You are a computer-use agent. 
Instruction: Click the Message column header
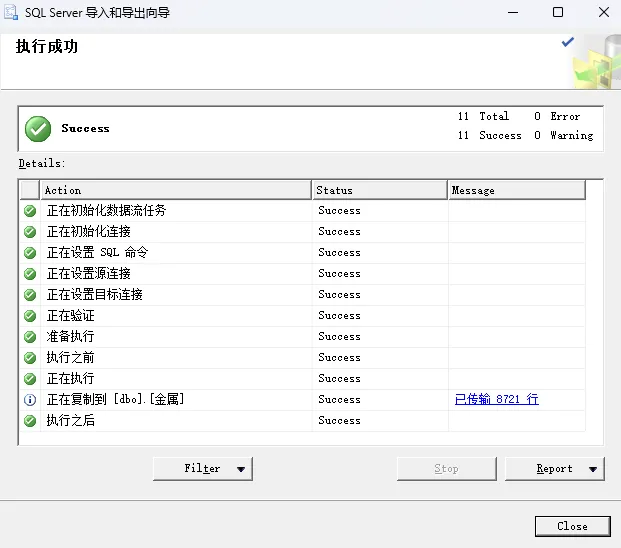[517, 190]
